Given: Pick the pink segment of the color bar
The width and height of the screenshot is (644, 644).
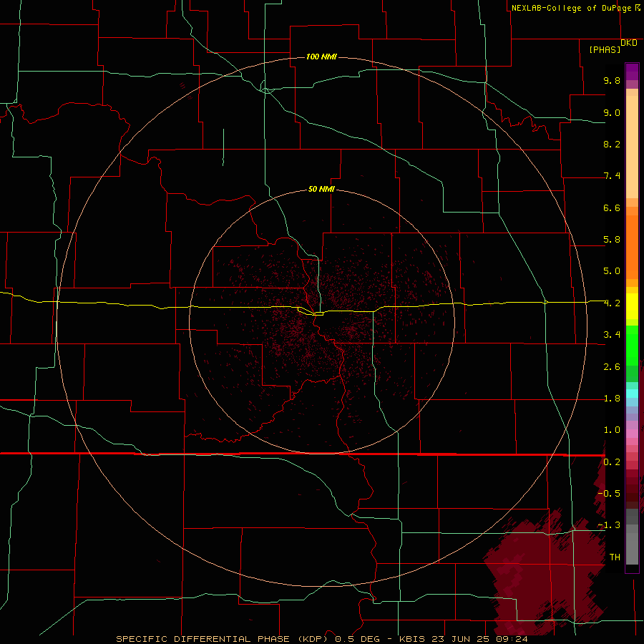Looking at the screenshot, I should [632, 434].
